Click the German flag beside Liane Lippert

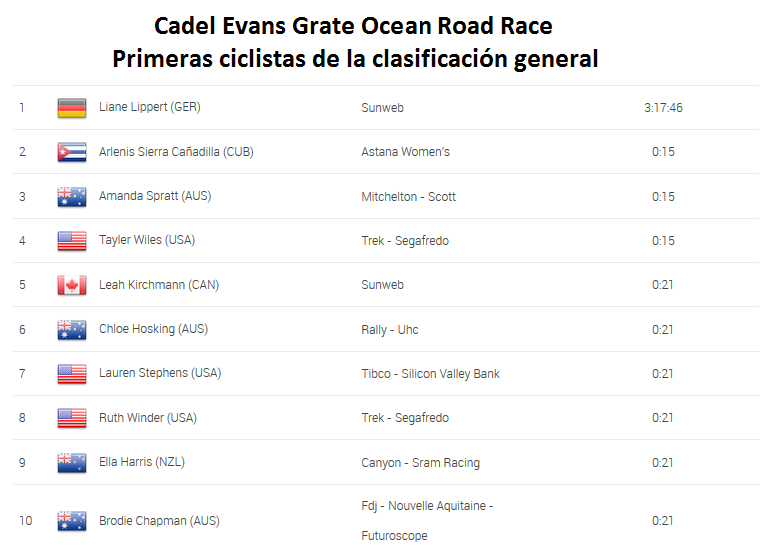click(72, 108)
